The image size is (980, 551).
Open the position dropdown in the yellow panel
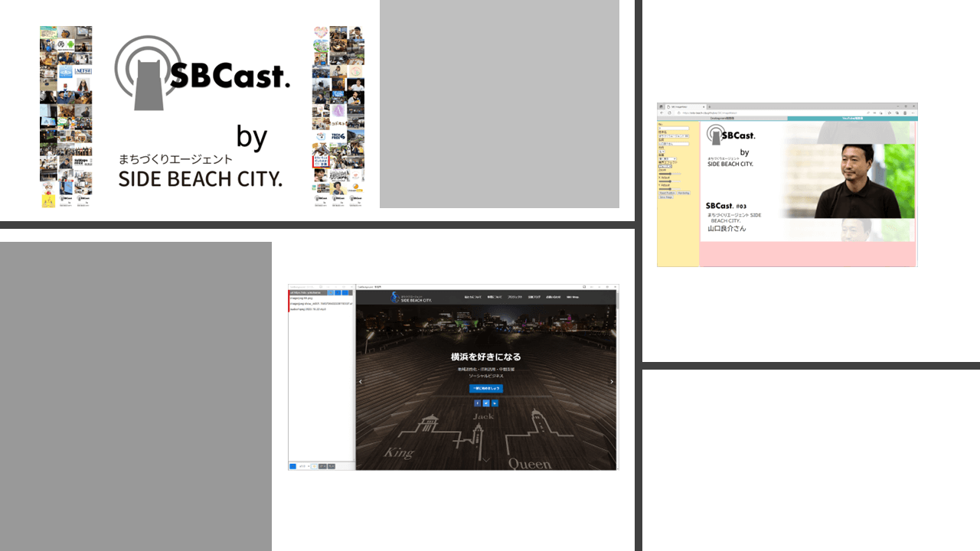tap(668, 159)
